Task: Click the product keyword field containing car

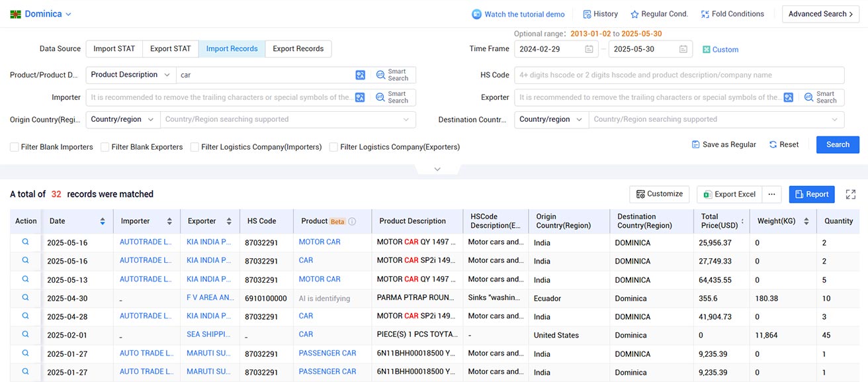Action: click(265, 75)
